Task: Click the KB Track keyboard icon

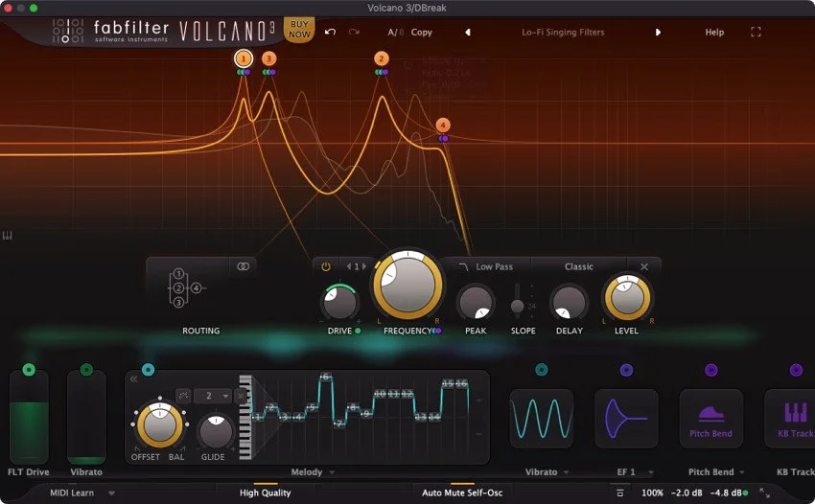Action: [795, 413]
